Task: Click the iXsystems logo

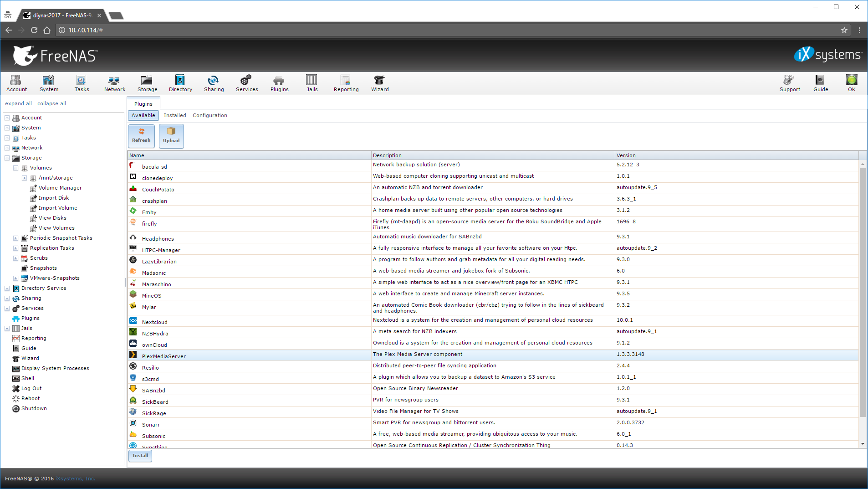Action: [828, 55]
